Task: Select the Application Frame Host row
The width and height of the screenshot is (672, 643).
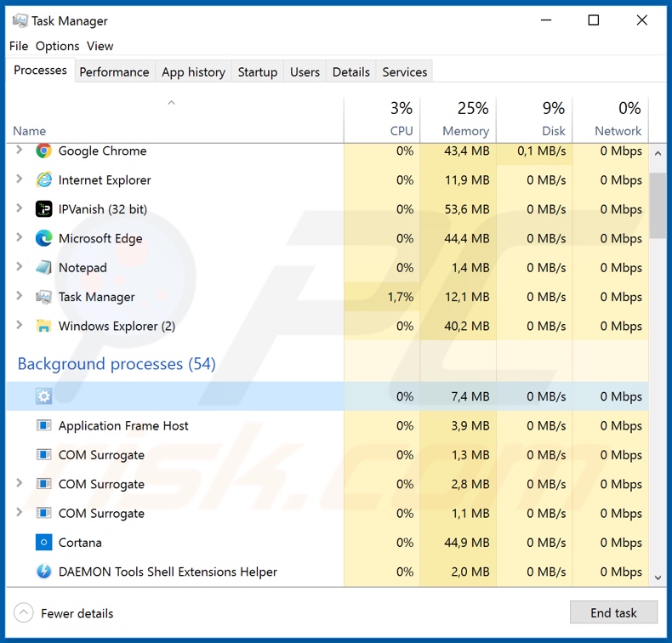Action: 327,425
